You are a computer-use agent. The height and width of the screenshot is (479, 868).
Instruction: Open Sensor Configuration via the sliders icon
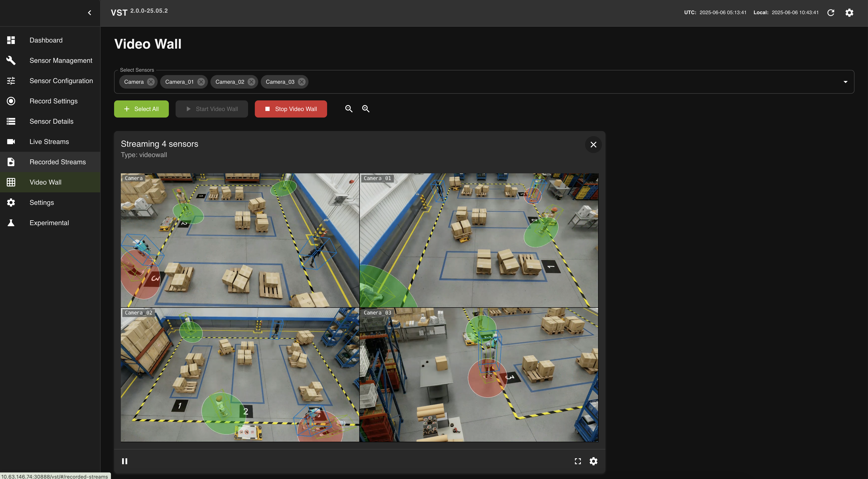[11, 81]
